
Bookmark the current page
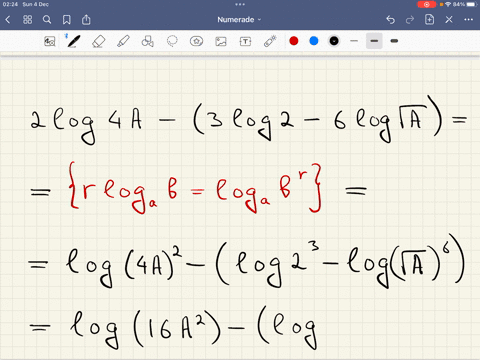(67, 20)
